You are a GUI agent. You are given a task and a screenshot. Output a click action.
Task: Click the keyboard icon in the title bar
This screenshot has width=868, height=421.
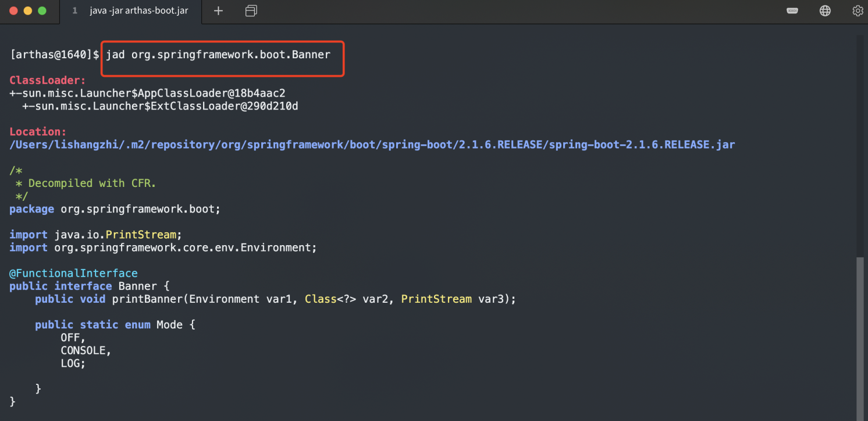[792, 10]
